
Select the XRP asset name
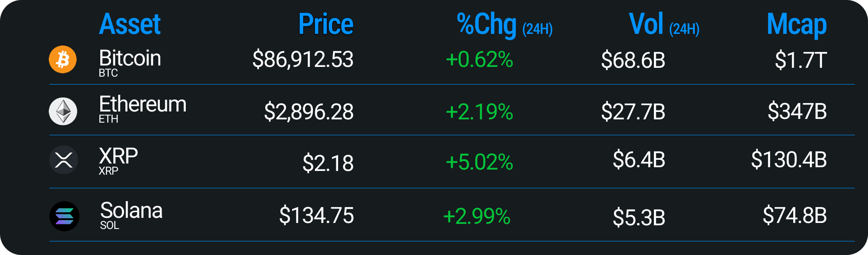click(x=118, y=156)
